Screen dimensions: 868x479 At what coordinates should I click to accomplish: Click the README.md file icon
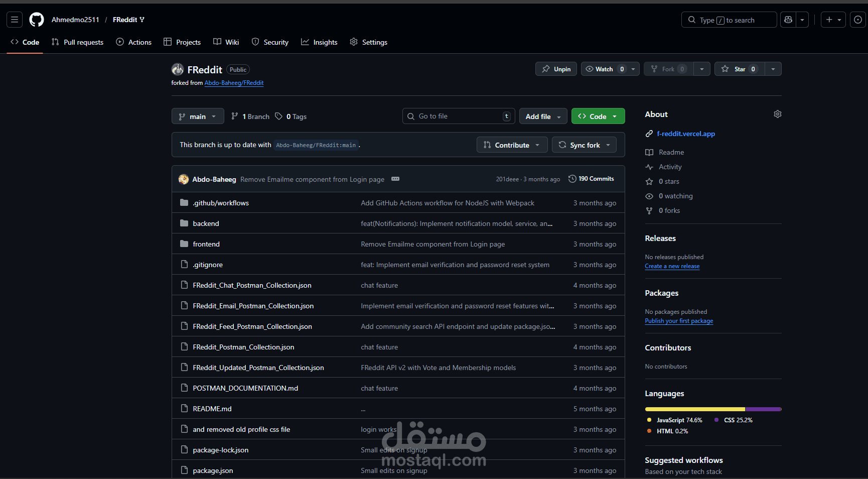coord(184,409)
